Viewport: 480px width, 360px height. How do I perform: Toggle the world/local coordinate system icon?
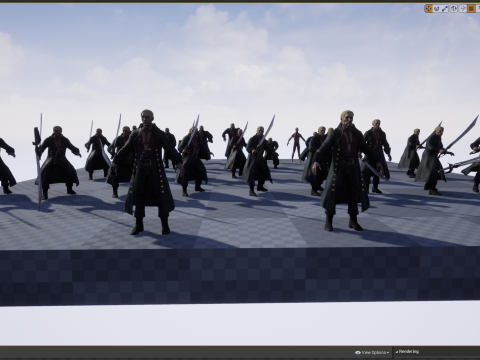[454, 9]
